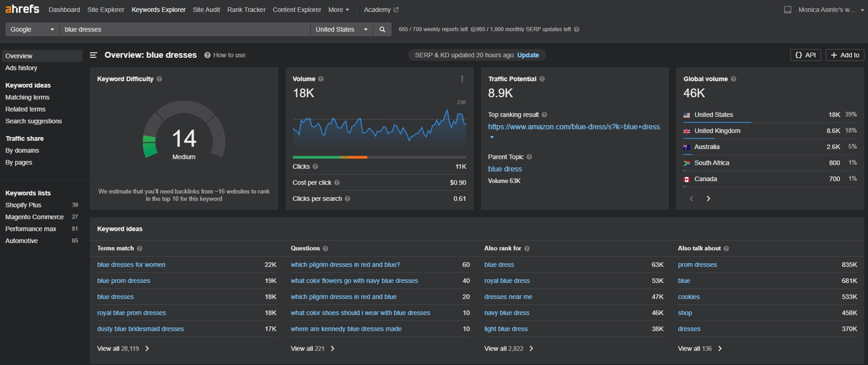
Task: Go to next Global volume countries page
Action: pyautogui.click(x=708, y=198)
